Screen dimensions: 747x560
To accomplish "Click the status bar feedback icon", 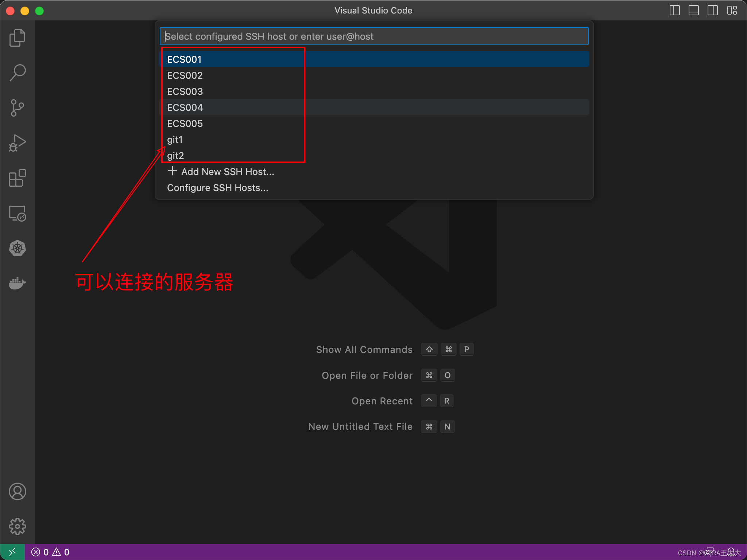I will tap(709, 552).
